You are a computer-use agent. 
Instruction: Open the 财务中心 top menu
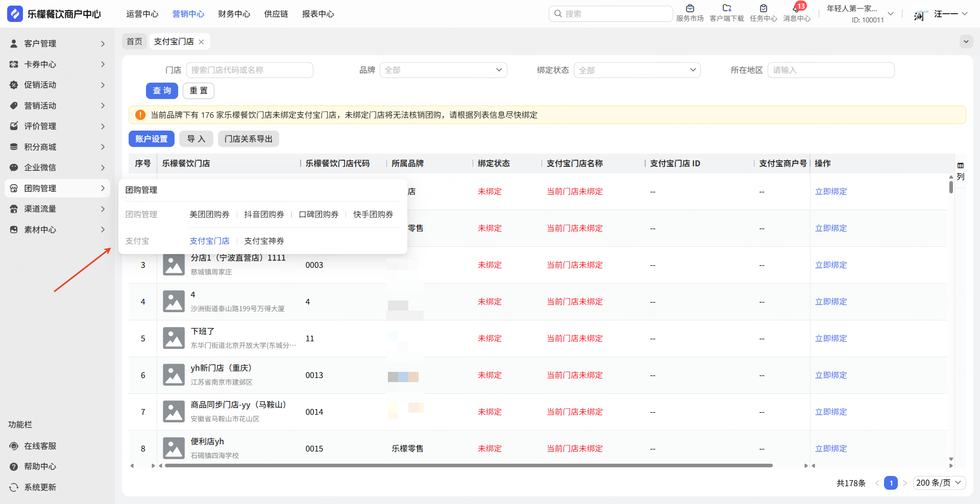point(234,14)
